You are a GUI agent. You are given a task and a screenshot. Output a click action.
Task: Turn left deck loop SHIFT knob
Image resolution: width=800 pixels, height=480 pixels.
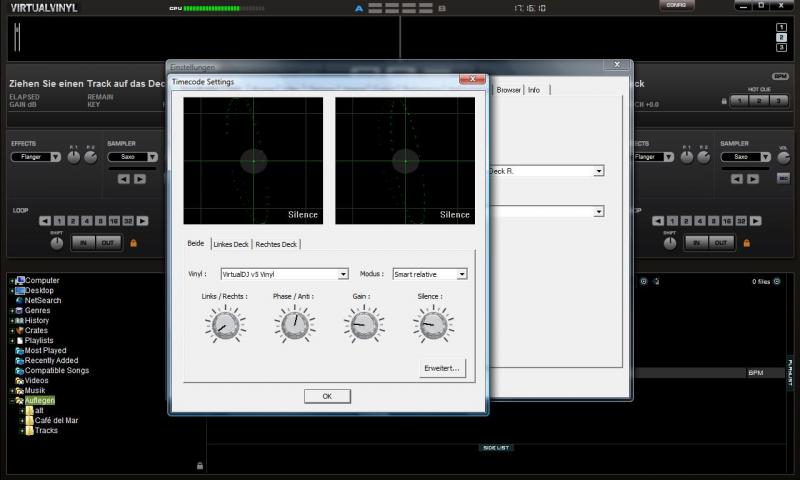tap(57, 243)
